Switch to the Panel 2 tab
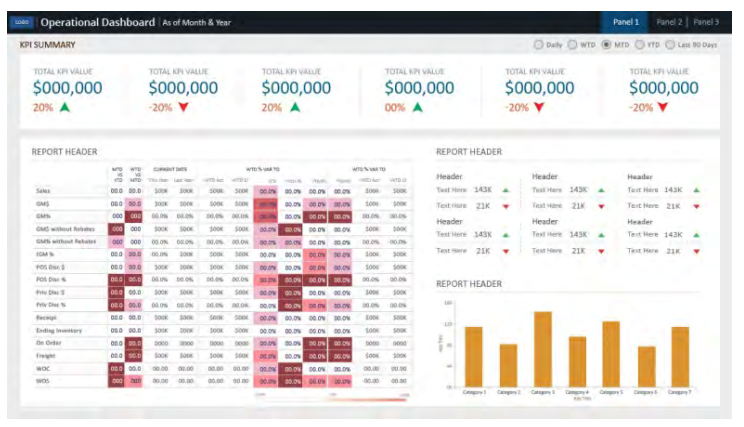Viewport: 744px width, 427px height. [668, 21]
